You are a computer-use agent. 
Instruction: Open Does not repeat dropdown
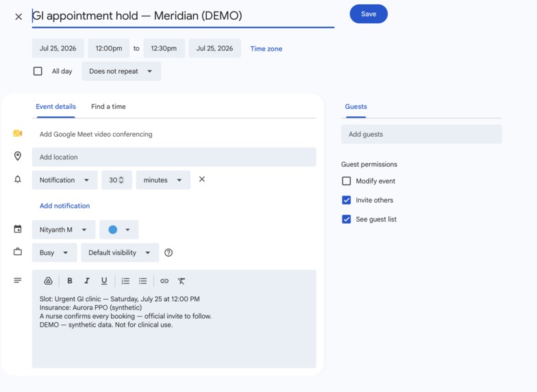click(x=121, y=71)
